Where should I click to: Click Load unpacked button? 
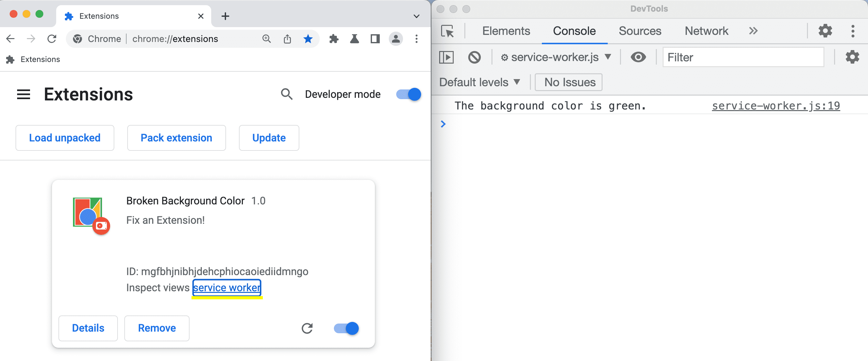[64, 137]
